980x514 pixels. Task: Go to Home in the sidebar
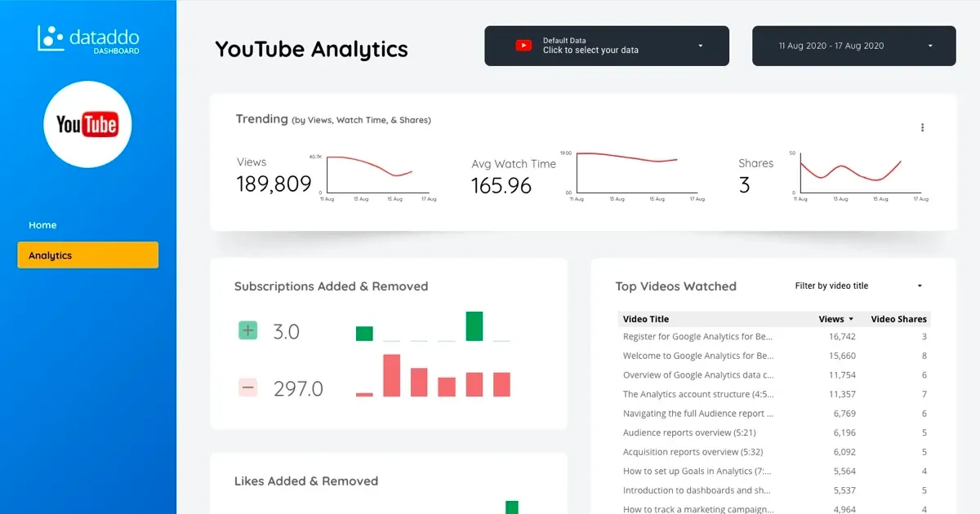[42, 225]
